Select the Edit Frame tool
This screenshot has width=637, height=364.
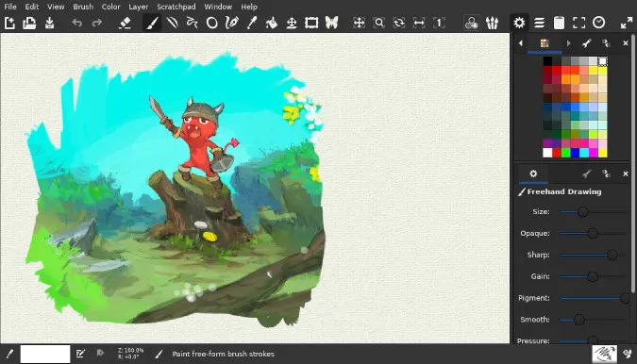pyautogui.click(x=311, y=24)
